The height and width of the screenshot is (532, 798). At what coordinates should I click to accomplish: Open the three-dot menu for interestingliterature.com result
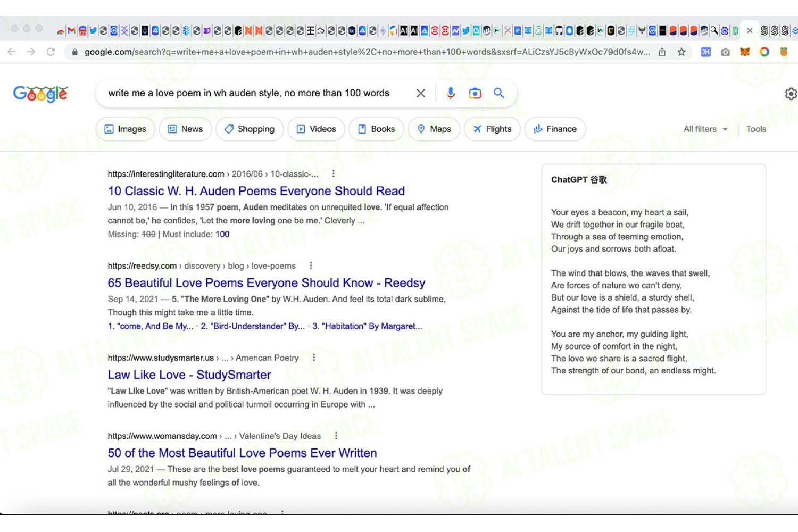pos(334,173)
